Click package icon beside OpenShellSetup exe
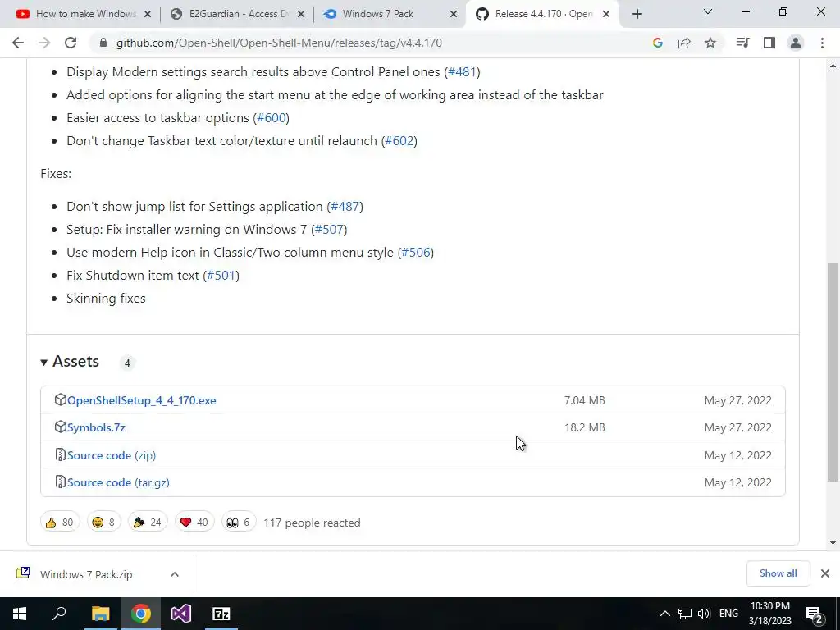This screenshot has height=630, width=840. point(60,399)
